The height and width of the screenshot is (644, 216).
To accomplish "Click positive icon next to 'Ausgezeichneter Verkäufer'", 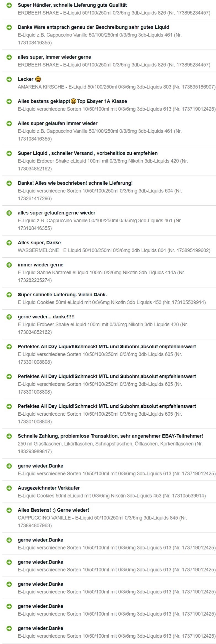I will click(x=9, y=488).
